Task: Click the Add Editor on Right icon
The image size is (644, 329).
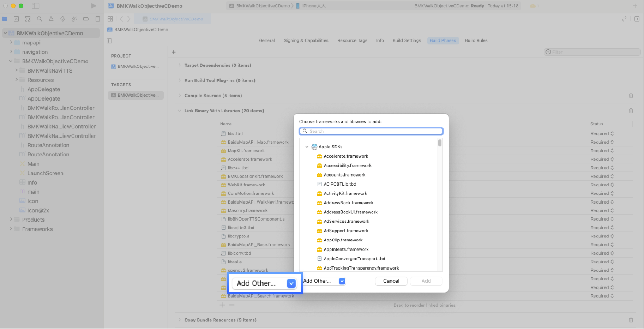Action: (x=636, y=19)
